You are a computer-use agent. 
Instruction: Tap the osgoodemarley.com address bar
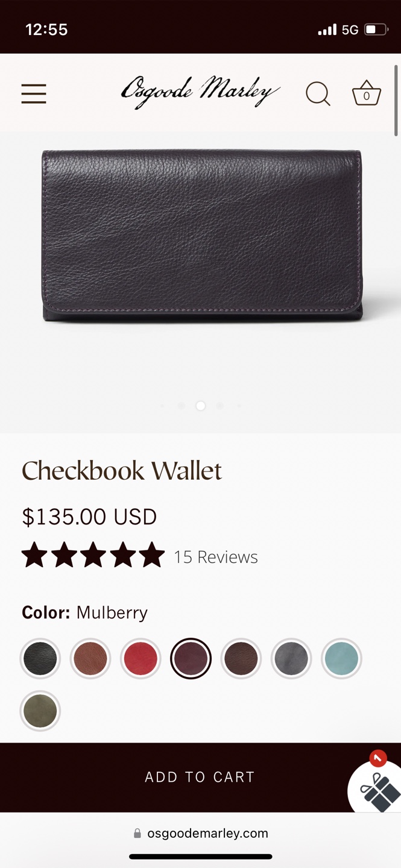click(x=200, y=834)
